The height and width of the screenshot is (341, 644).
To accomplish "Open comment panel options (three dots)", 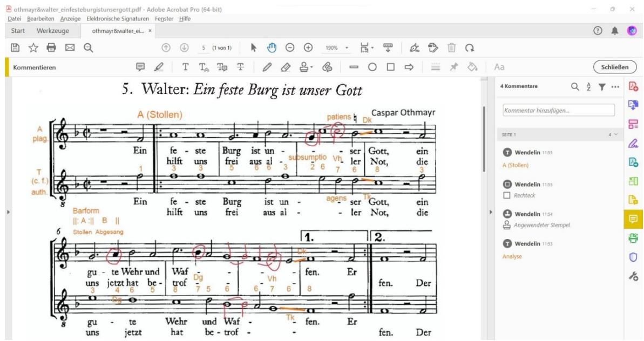I will pyautogui.click(x=615, y=86).
